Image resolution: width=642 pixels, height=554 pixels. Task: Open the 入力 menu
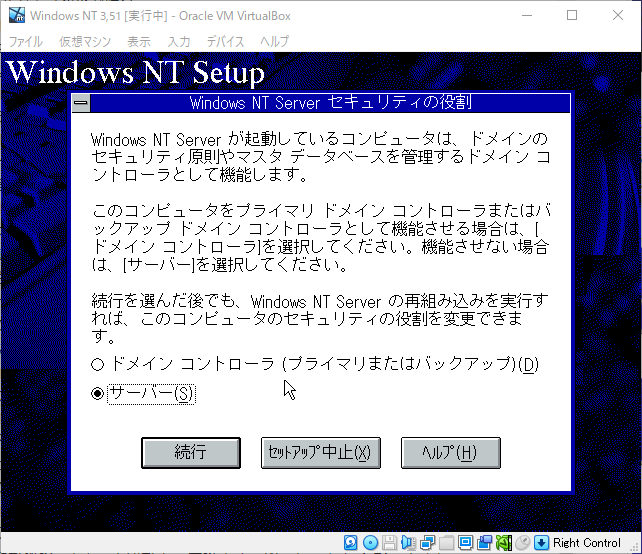179,41
